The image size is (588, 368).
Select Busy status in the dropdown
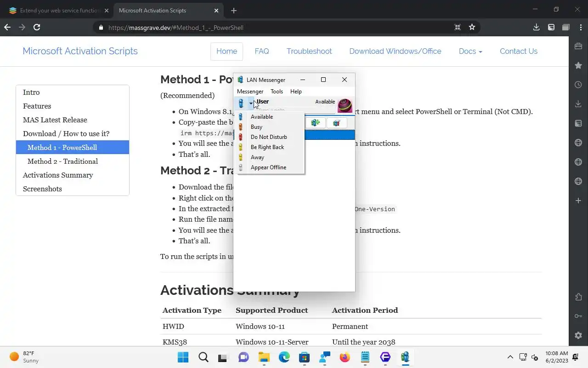click(x=270, y=127)
